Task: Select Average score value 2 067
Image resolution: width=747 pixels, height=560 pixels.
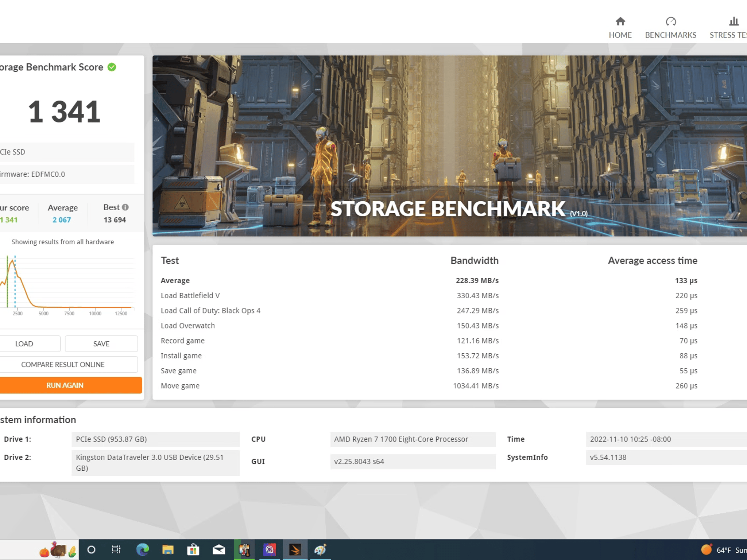Action: click(x=62, y=220)
